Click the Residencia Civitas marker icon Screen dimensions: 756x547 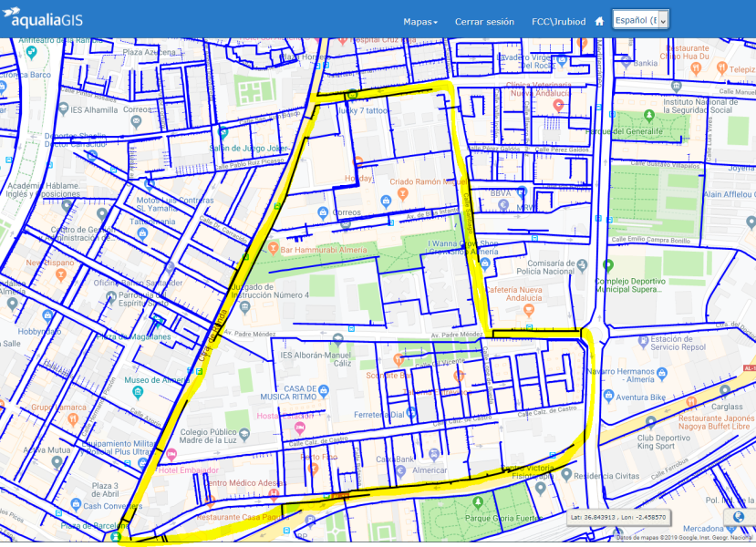click(x=566, y=475)
